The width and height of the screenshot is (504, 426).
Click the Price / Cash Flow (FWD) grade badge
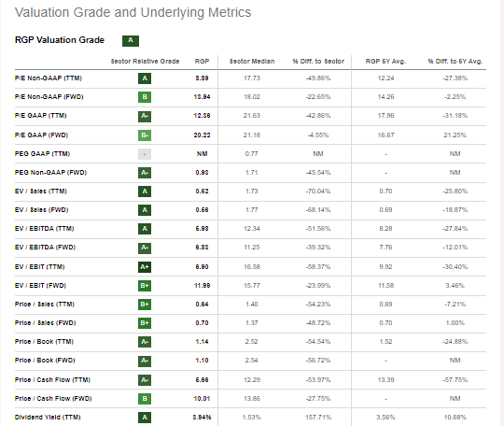click(x=145, y=399)
